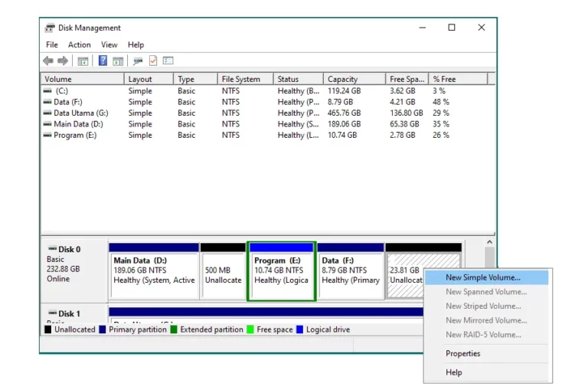The image size is (588, 390).
Task: Click the Disk 1 disk icon
Action: (x=53, y=313)
